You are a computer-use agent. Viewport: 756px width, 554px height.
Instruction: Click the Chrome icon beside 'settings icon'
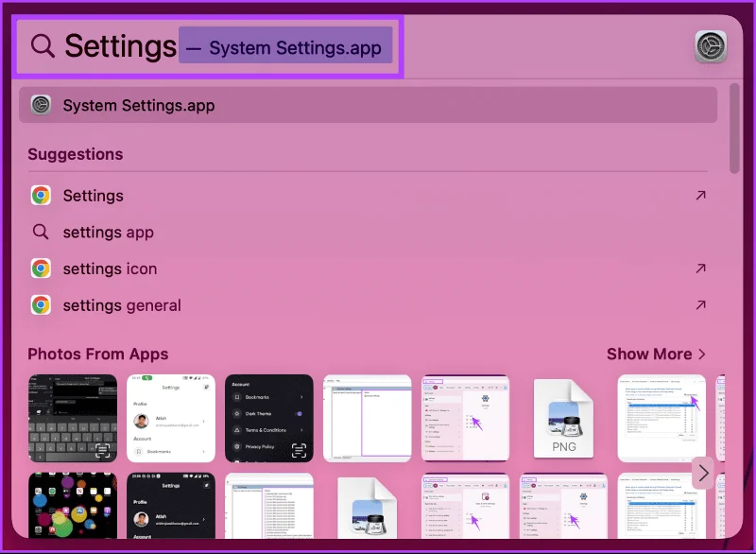coord(41,268)
